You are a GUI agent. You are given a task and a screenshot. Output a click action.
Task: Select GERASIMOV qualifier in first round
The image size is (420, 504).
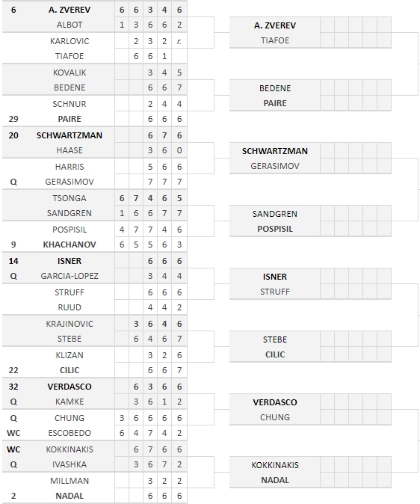coord(70,182)
